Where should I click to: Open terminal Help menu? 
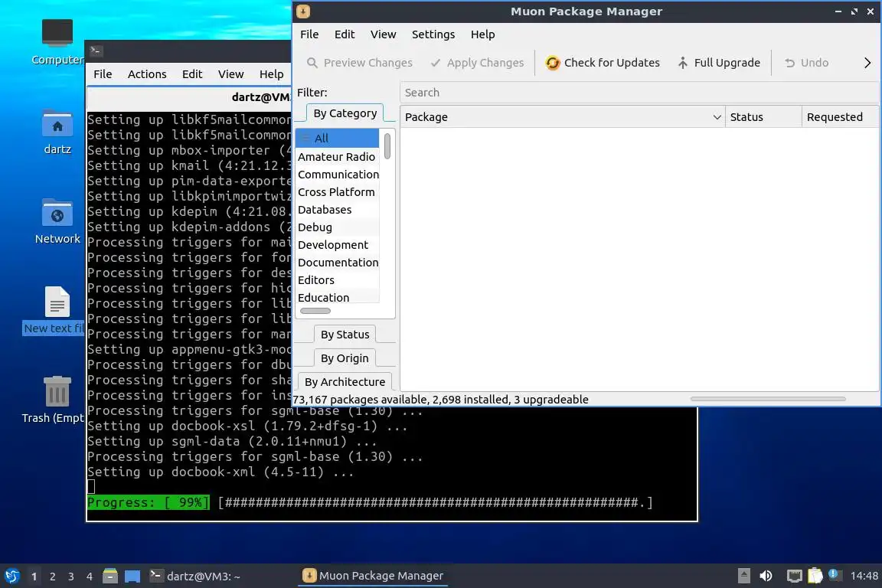(271, 74)
